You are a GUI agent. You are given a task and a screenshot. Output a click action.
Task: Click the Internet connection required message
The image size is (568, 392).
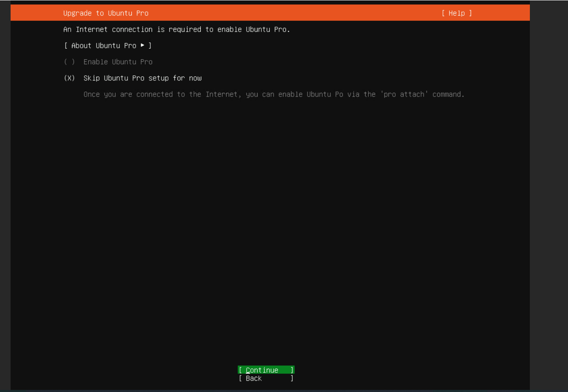[176, 30]
